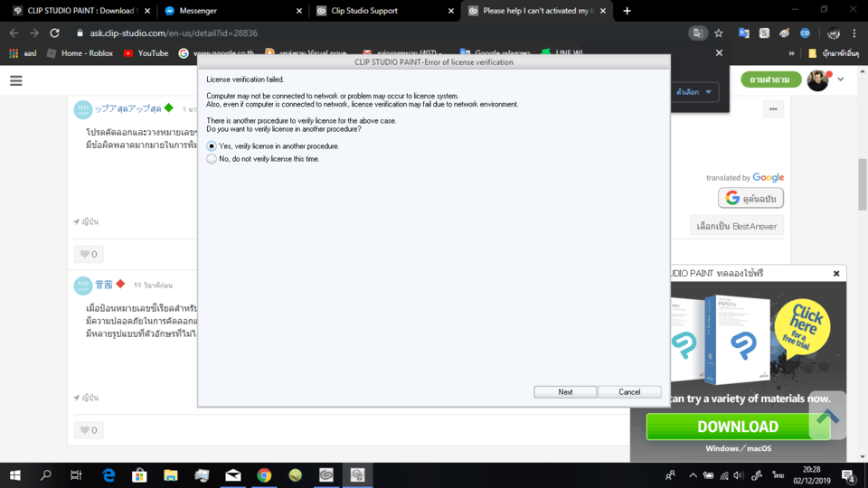Click the green DOWNLOAD button in the ad
The image size is (868, 488).
tap(738, 427)
